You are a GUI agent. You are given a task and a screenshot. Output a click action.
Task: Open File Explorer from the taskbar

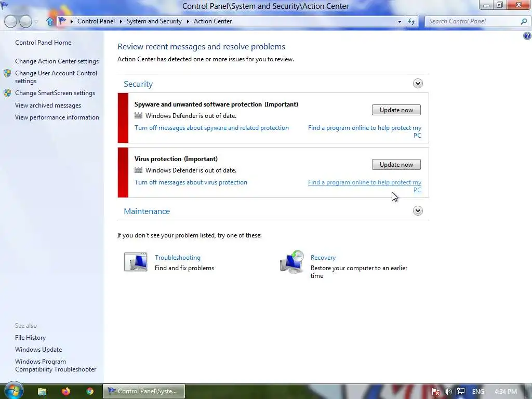pos(42,391)
